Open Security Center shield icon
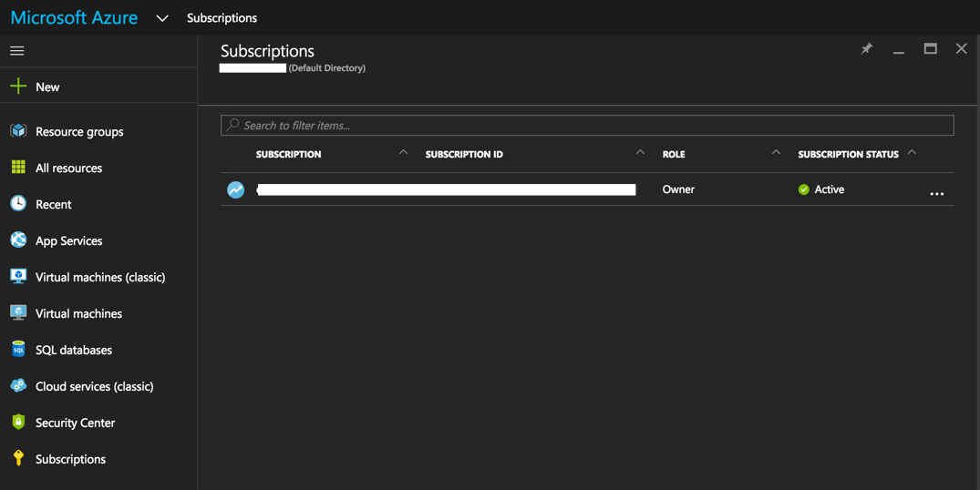This screenshot has width=980, height=490. 18,423
